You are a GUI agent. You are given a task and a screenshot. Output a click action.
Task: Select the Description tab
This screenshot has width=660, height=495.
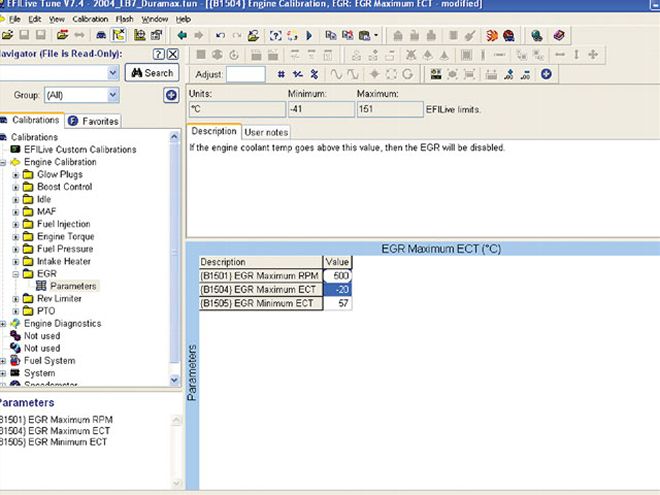tap(214, 131)
